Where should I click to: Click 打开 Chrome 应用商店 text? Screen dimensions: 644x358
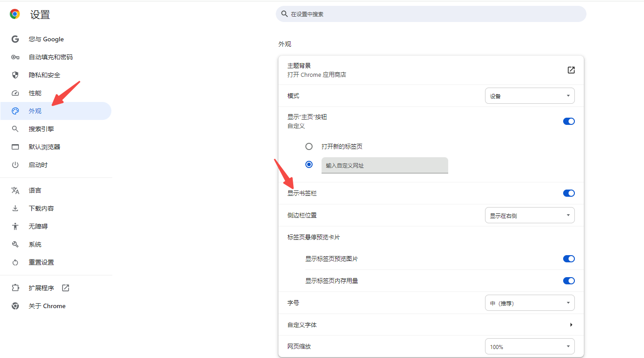point(317,75)
